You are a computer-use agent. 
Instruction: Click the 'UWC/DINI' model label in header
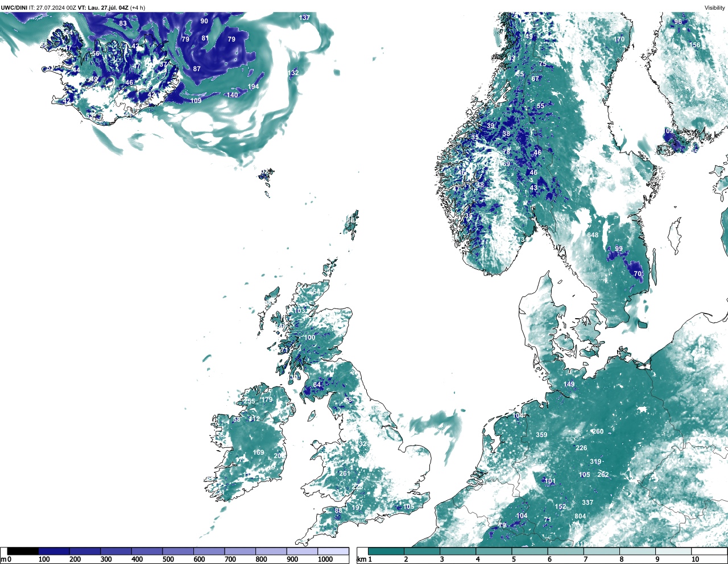(x=14, y=7)
